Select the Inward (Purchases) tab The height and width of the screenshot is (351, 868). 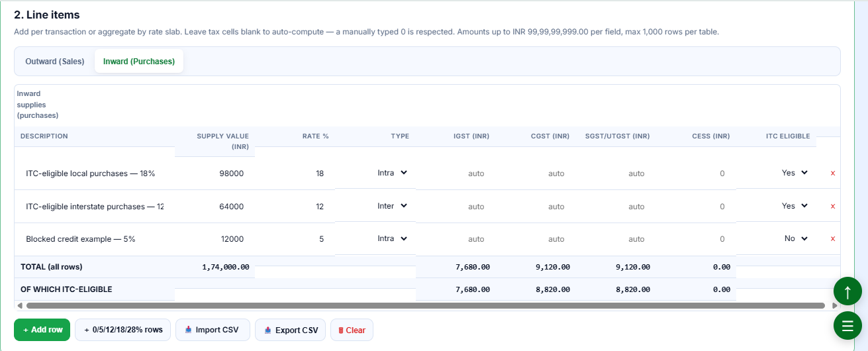pos(139,62)
